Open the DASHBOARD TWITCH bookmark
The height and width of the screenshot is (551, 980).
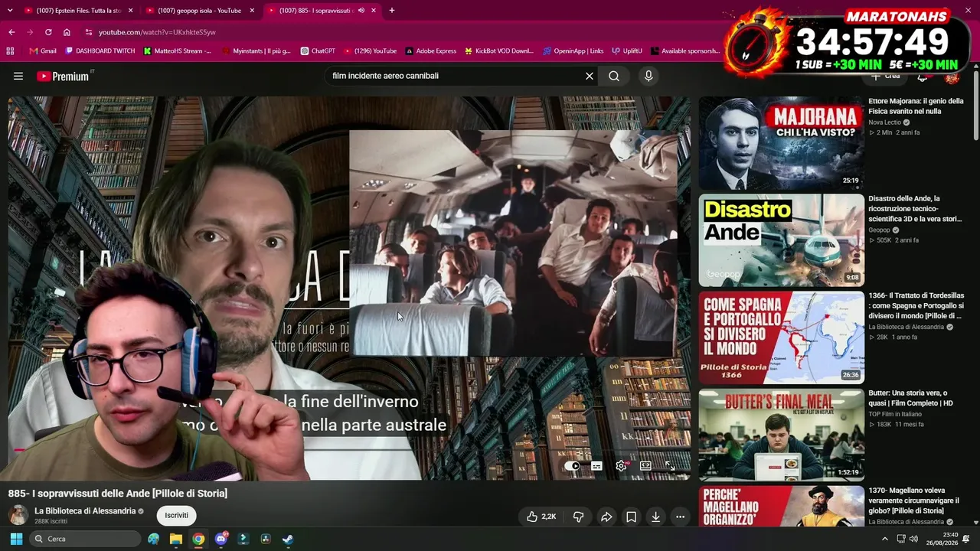point(100,51)
